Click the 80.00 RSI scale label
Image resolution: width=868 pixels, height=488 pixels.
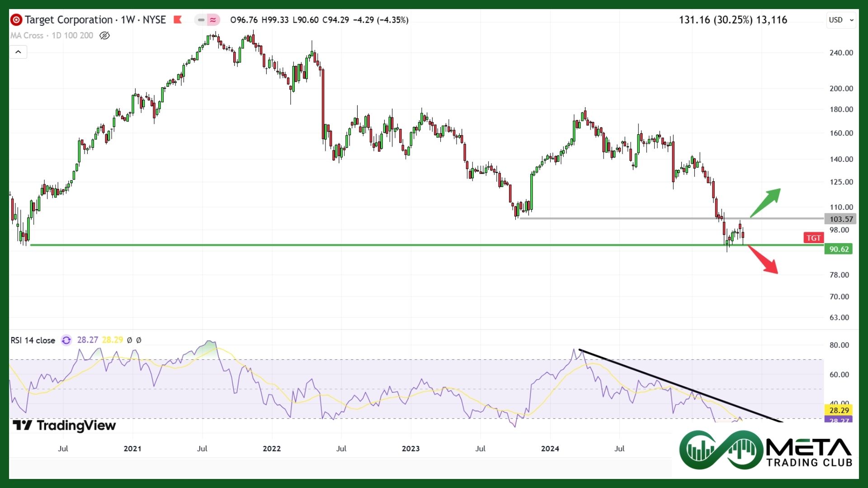click(x=839, y=345)
